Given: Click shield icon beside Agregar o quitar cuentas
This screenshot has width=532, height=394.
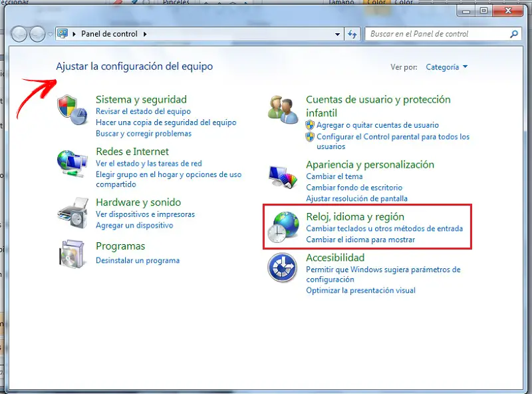Looking at the screenshot, I should click(x=310, y=125).
